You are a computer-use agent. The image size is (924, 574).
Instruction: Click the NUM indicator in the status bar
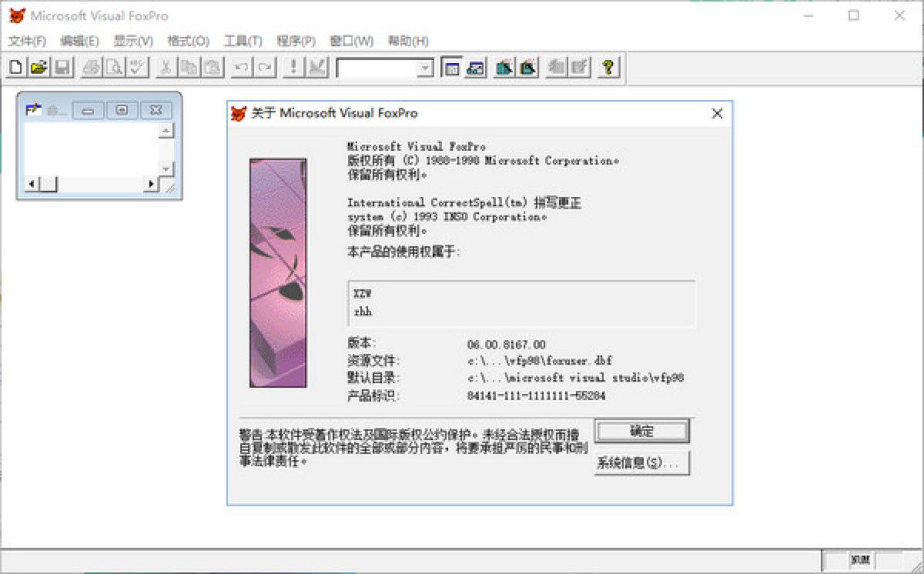[860, 561]
